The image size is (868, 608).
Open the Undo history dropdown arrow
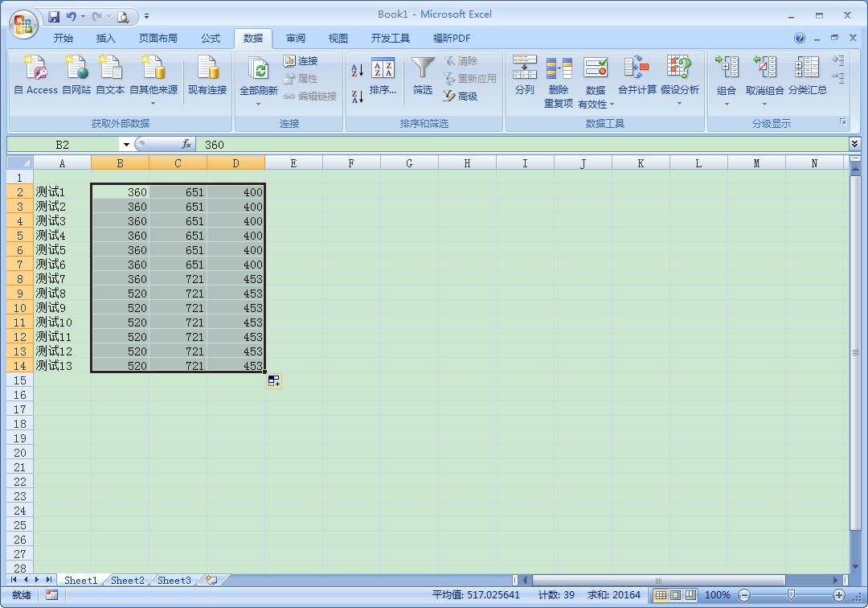coord(83,17)
